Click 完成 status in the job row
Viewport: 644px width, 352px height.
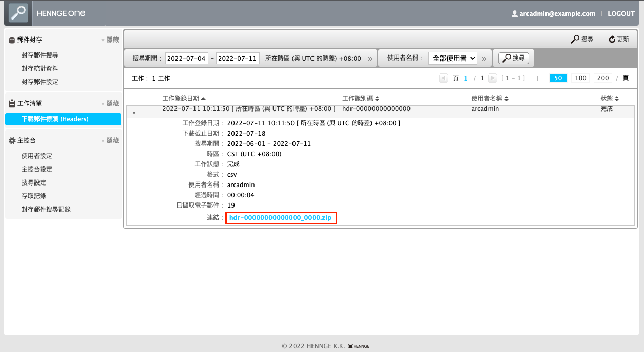[x=607, y=109]
